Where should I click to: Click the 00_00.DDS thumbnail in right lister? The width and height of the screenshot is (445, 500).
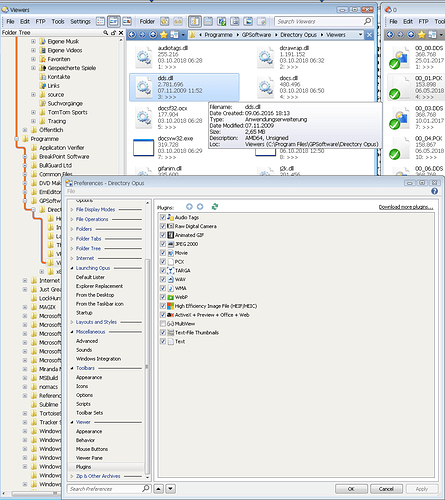[x=400, y=58]
